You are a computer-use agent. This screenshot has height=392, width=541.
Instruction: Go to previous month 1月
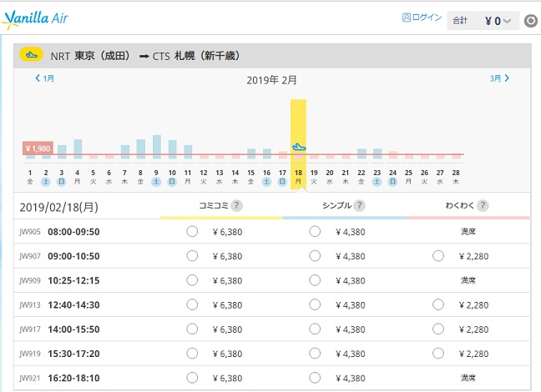pos(44,78)
